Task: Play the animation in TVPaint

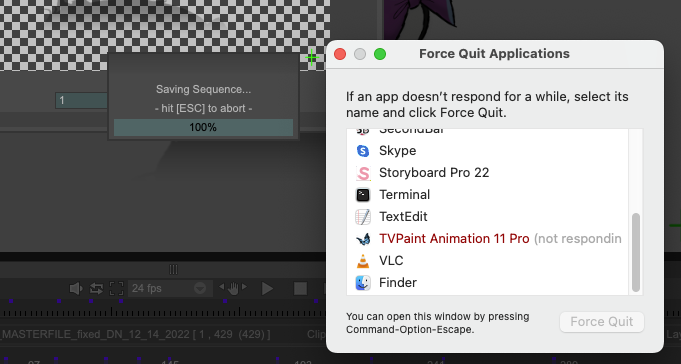Action: tap(267, 288)
